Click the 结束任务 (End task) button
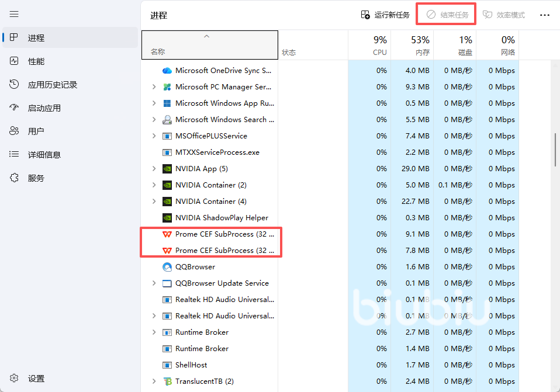The image size is (560, 392). point(447,15)
